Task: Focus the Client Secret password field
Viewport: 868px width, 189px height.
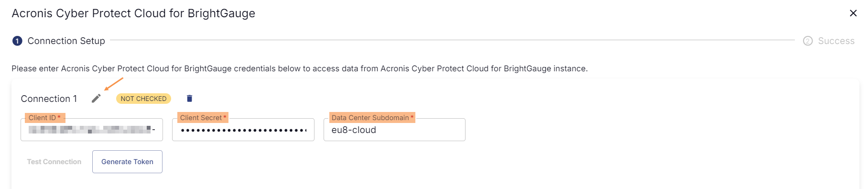Action: point(243,130)
